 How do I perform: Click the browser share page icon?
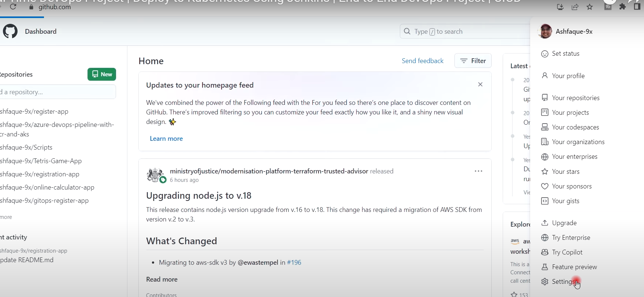pyautogui.click(x=575, y=7)
